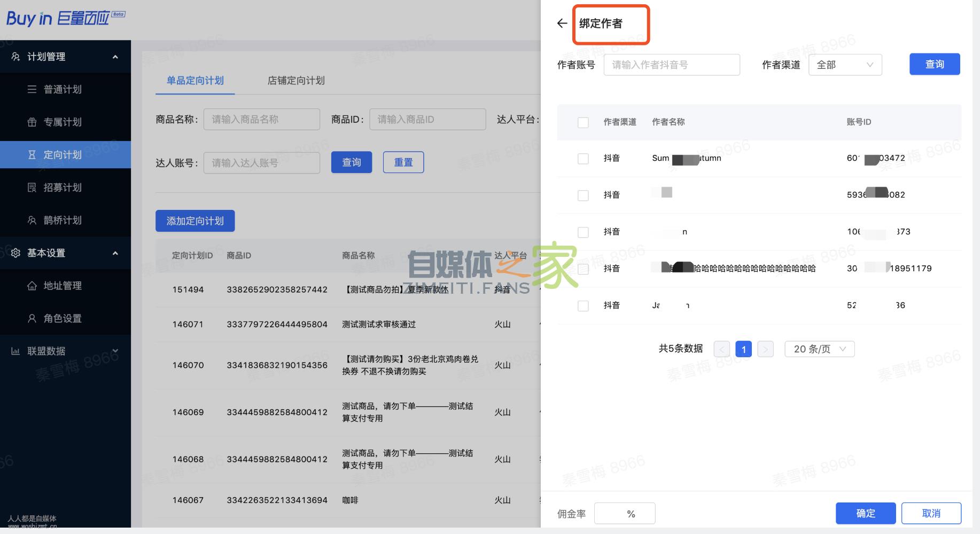980x534 pixels.
Task: Switch to the 店铺定向计划 tab
Action: pos(295,81)
